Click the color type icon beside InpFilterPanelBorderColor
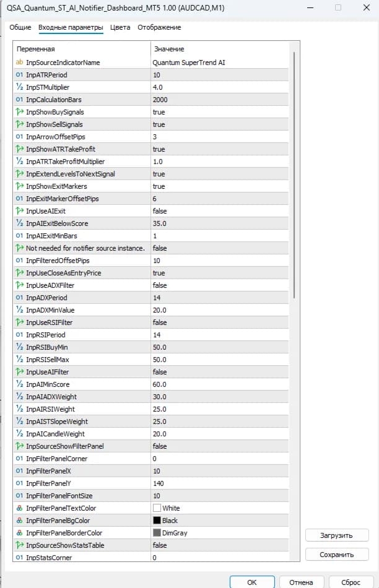 [20, 532]
